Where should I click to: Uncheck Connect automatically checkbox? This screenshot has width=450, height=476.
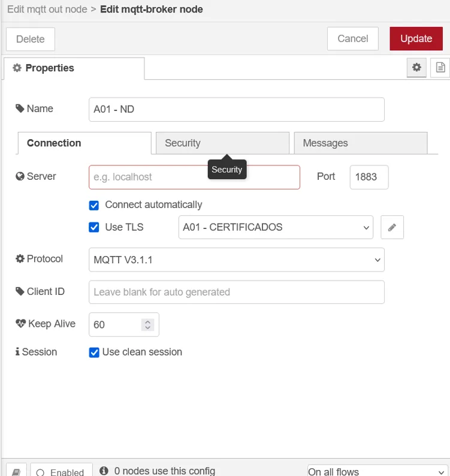[x=94, y=205]
